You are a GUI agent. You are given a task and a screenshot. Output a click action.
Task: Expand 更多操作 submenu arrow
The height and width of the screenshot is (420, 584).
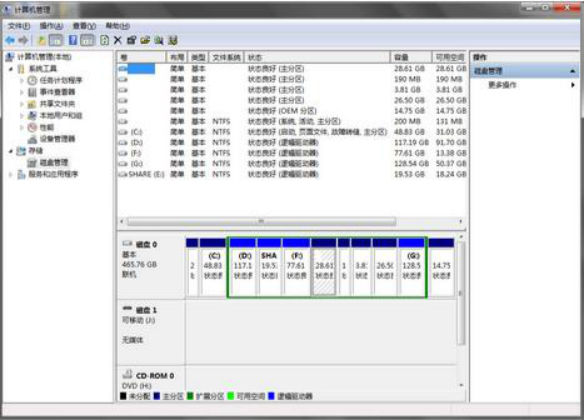tap(572, 85)
